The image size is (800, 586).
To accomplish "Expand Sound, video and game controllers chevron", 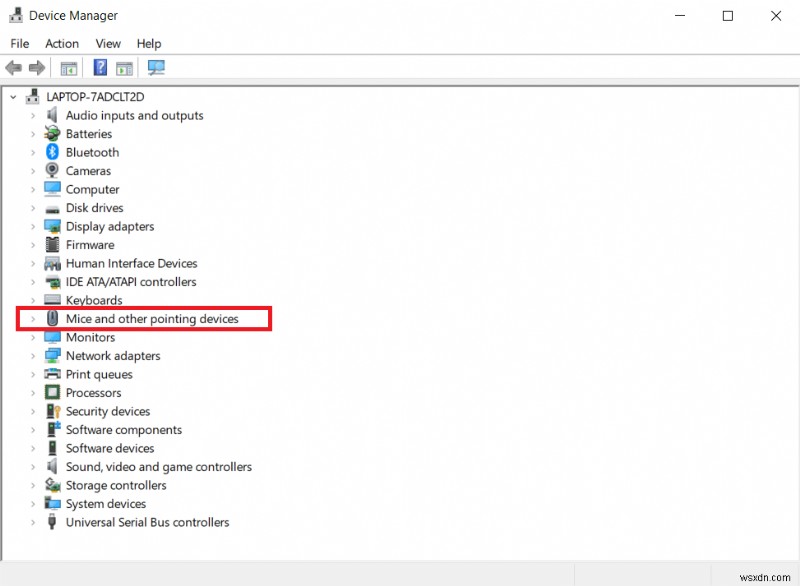I will click(33, 467).
